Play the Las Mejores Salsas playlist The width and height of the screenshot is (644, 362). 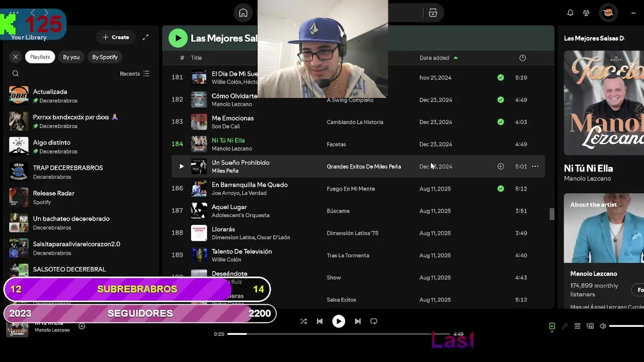(178, 38)
